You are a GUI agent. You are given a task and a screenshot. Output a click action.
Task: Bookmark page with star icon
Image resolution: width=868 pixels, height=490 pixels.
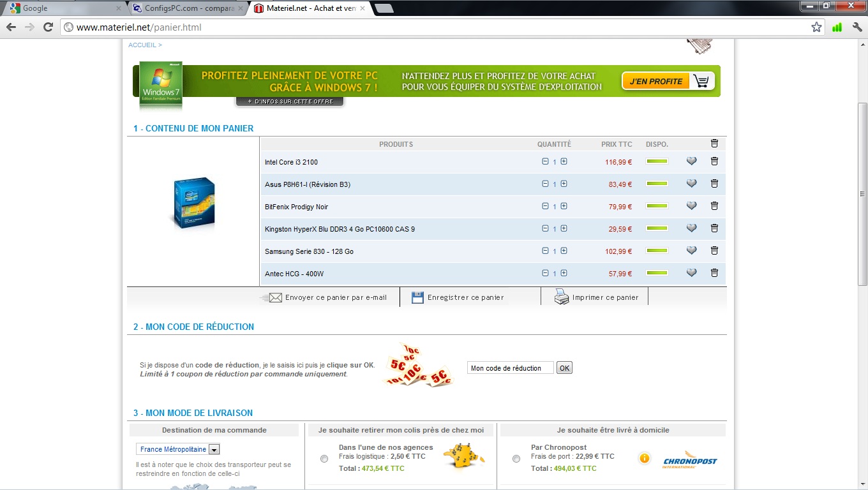click(816, 27)
